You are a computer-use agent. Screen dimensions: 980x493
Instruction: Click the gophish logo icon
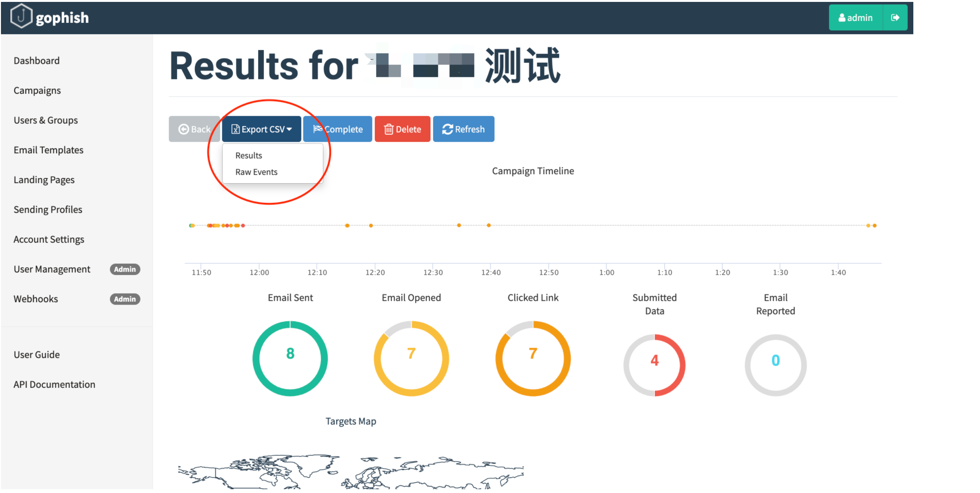click(x=21, y=17)
